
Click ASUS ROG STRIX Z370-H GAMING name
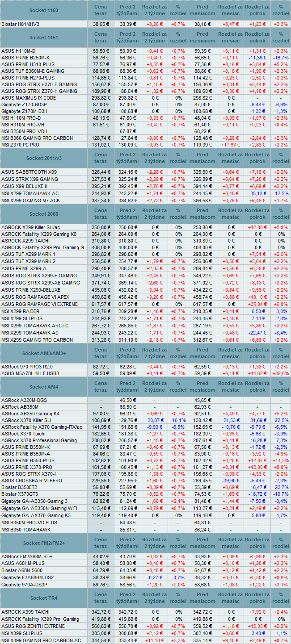(x=39, y=91)
